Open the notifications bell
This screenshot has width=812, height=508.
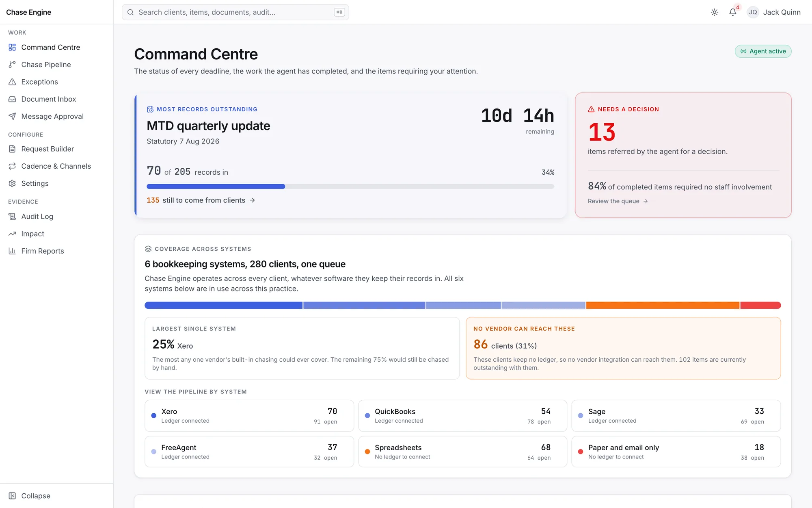[x=733, y=12]
